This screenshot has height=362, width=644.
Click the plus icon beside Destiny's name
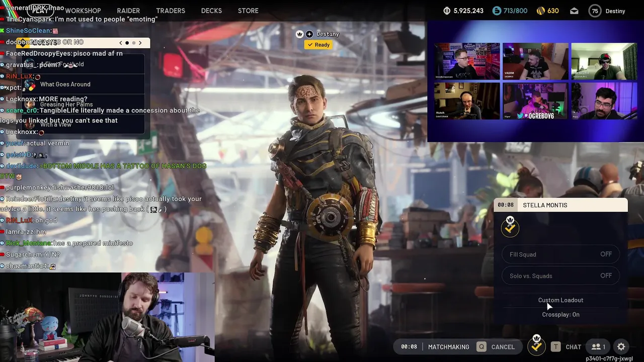(x=309, y=34)
